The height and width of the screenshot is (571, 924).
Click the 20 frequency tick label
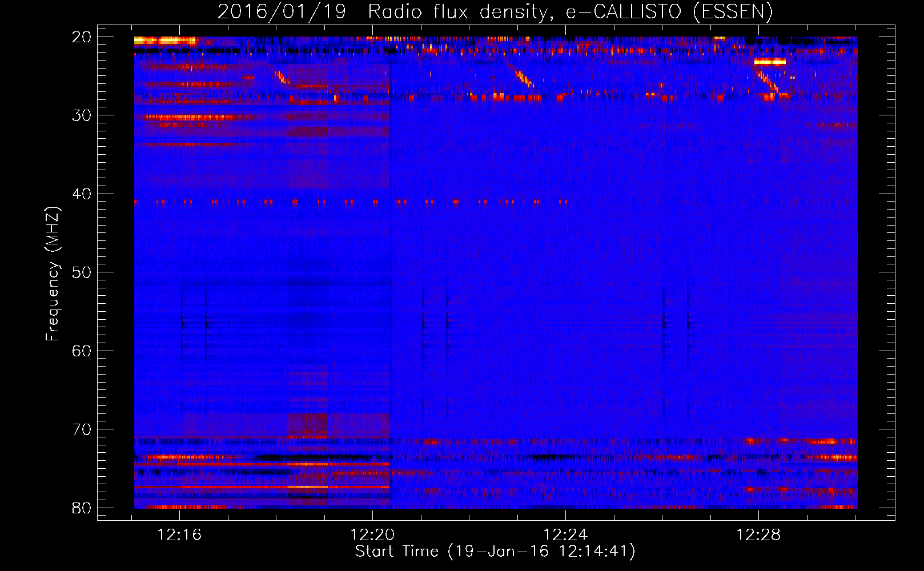tap(82, 37)
